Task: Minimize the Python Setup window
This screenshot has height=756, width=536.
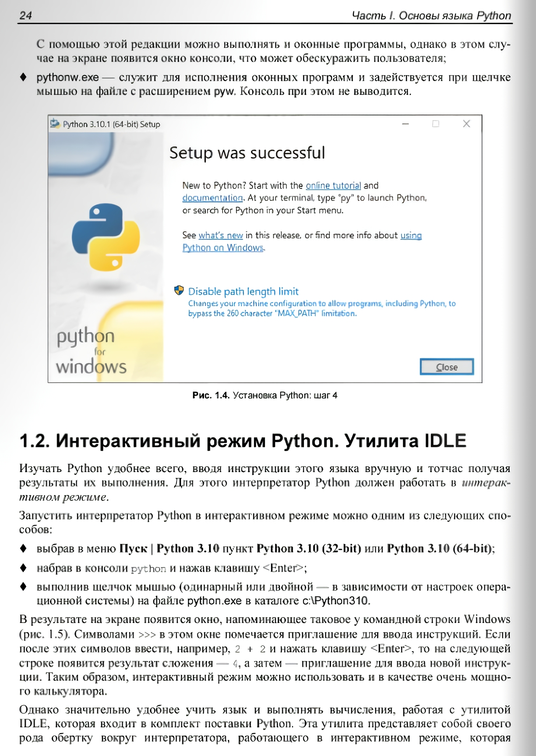Action: (406, 124)
